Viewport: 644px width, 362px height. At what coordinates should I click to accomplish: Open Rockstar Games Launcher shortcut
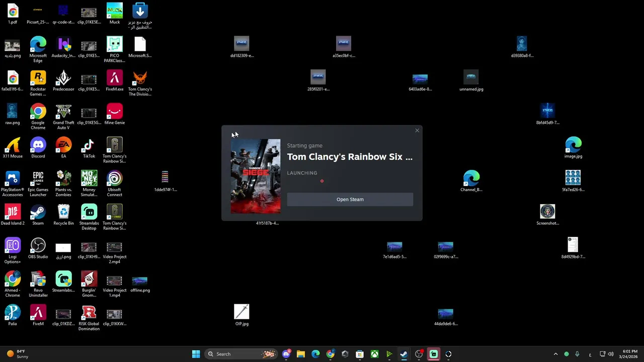click(x=38, y=83)
